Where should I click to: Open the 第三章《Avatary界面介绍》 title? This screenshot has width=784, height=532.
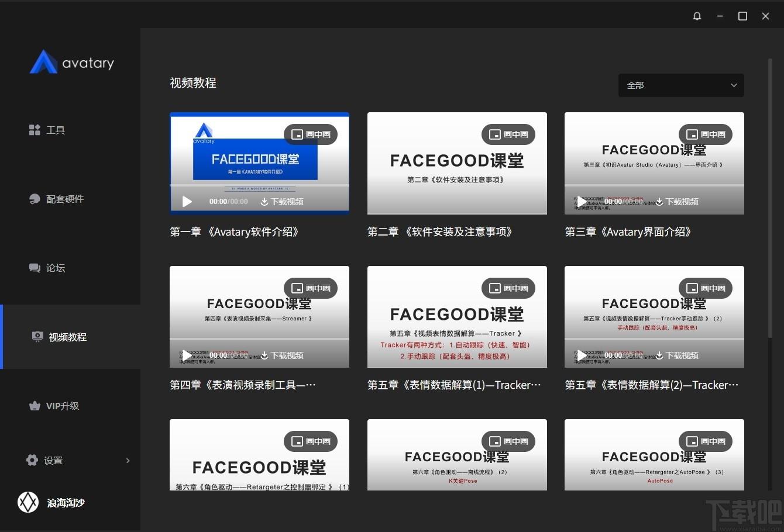tap(629, 232)
